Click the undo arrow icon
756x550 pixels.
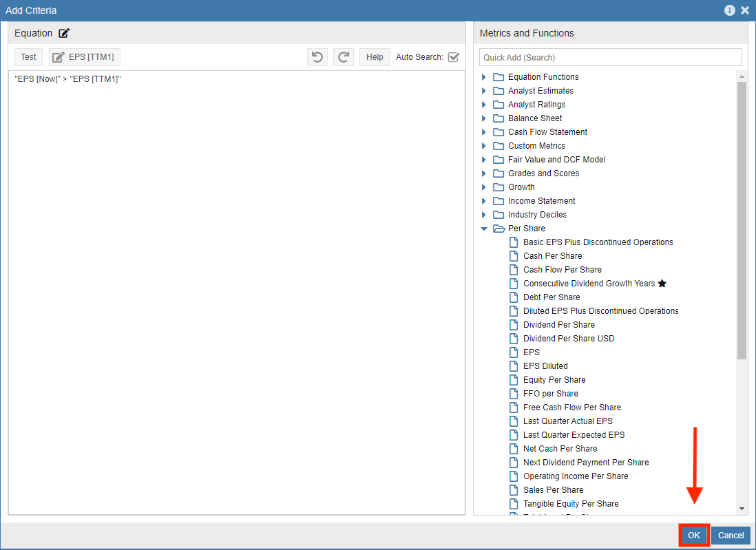point(317,57)
